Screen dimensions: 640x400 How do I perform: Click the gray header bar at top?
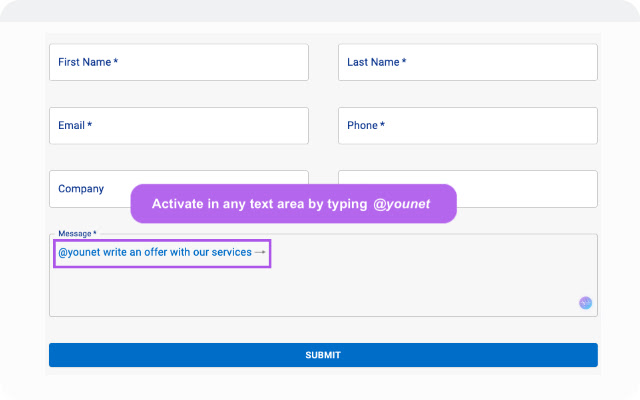(320, 11)
